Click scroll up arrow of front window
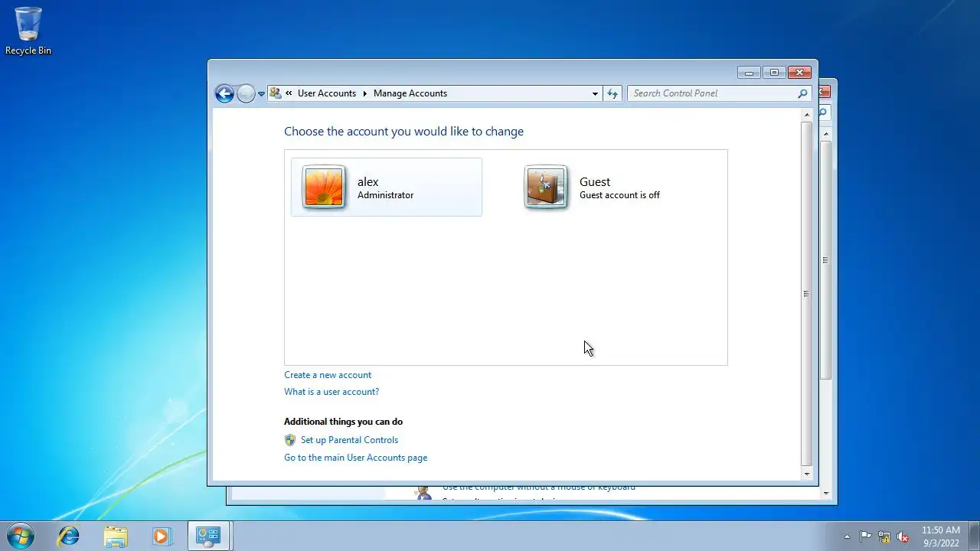Screen dimensions: 980x551 point(806,116)
